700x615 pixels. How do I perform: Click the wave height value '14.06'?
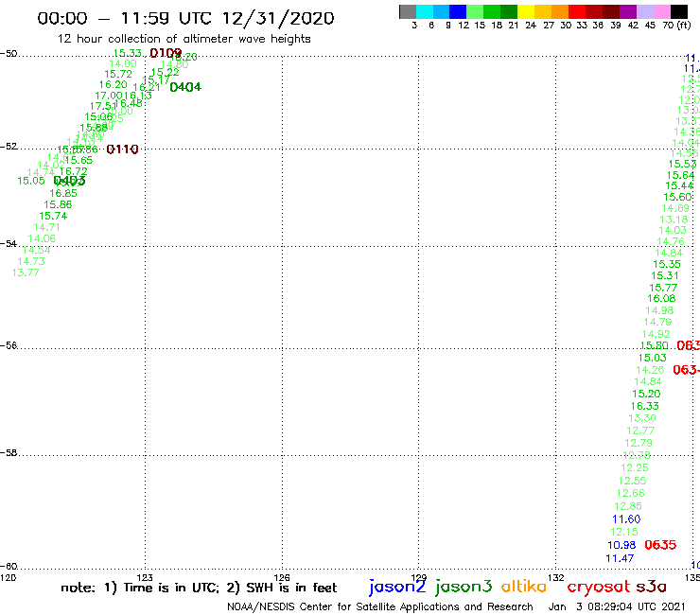(x=42, y=238)
